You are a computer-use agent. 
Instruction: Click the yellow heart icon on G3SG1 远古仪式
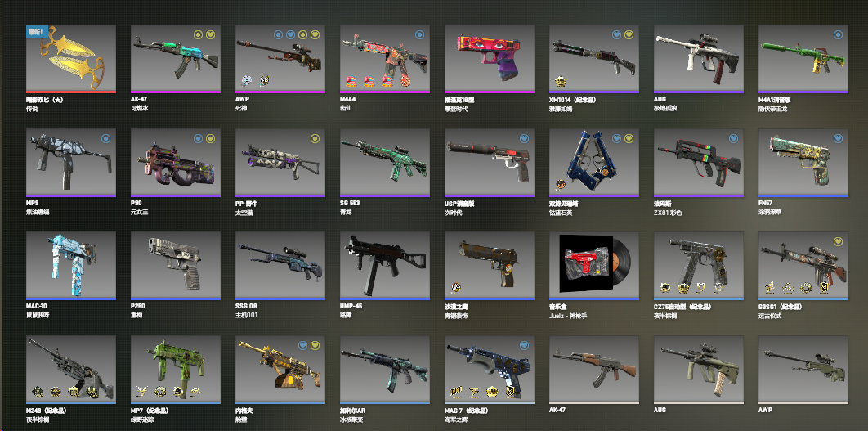(838, 241)
